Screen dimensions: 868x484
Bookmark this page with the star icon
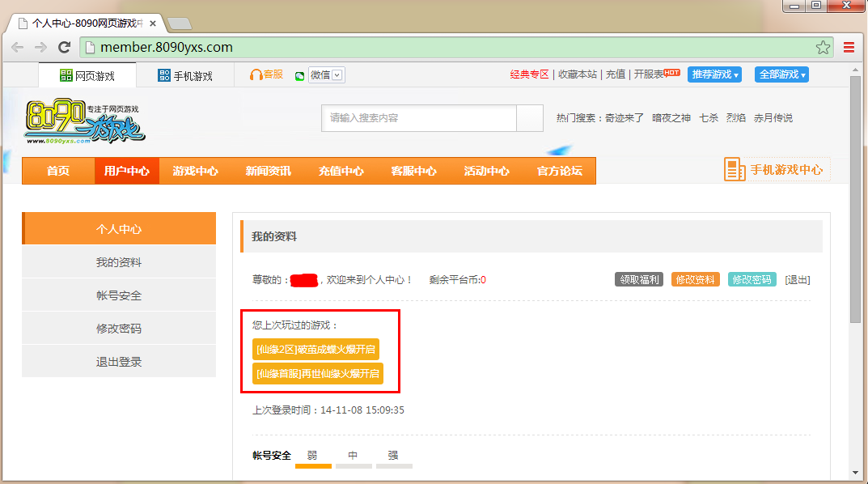coord(823,48)
